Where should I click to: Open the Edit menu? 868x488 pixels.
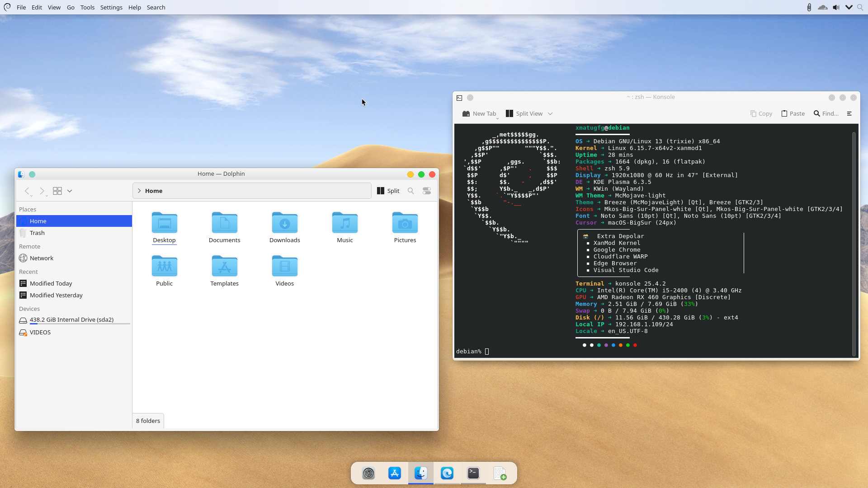[37, 7]
